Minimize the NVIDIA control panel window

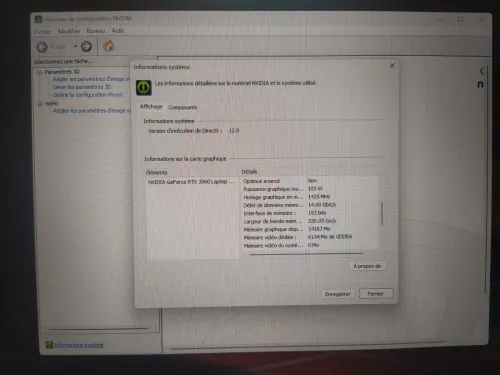point(439,20)
